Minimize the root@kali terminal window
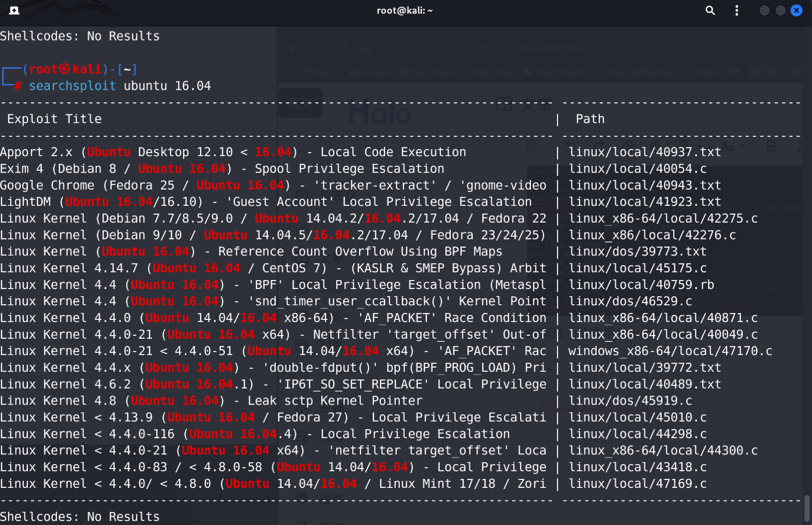The height and width of the screenshot is (525, 812). pyautogui.click(x=764, y=11)
